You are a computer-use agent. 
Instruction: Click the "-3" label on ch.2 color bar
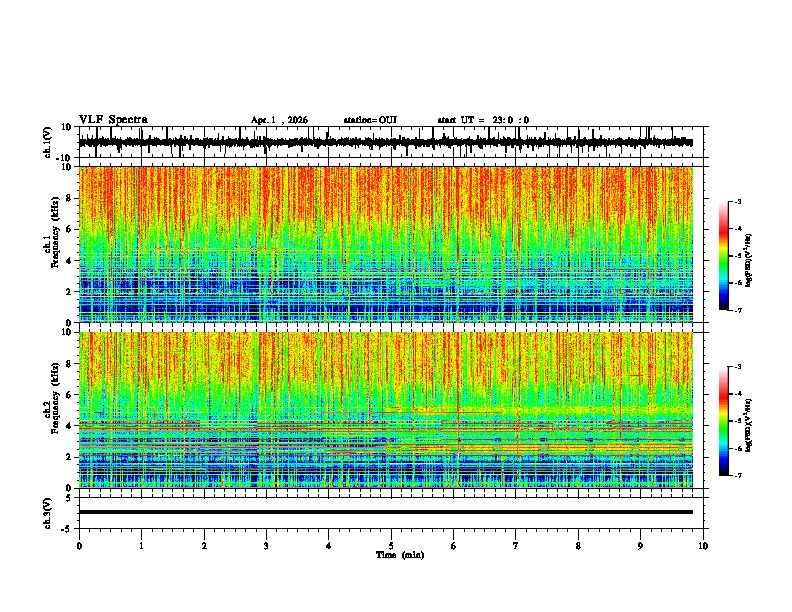pyautogui.click(x=738, y=367)
